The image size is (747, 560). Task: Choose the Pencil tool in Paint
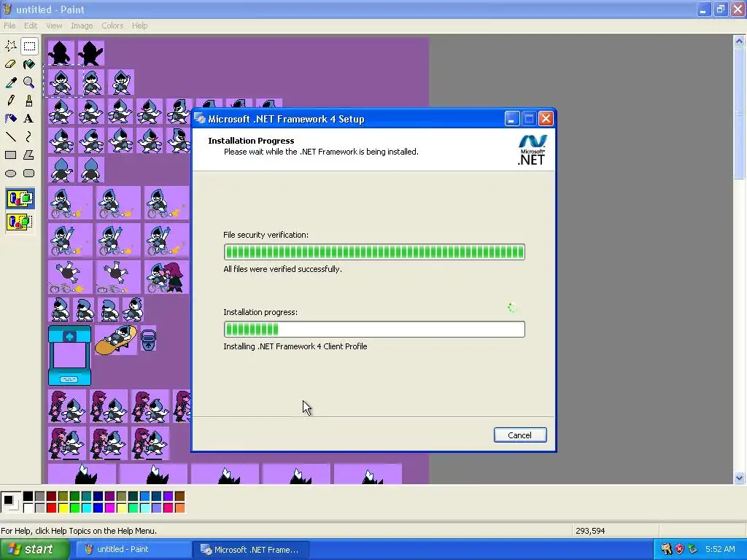click(x=10, y=101)
